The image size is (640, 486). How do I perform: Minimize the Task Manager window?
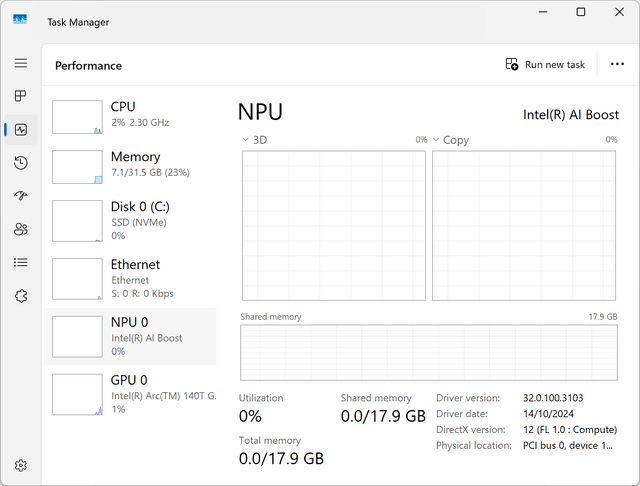pyautogui.click(x=543, y=12)
